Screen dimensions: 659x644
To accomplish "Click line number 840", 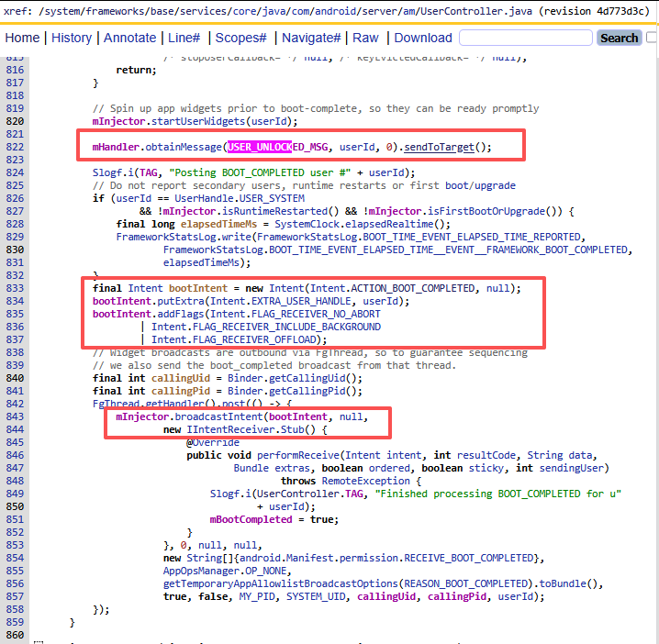I will [x=15, y=378].
